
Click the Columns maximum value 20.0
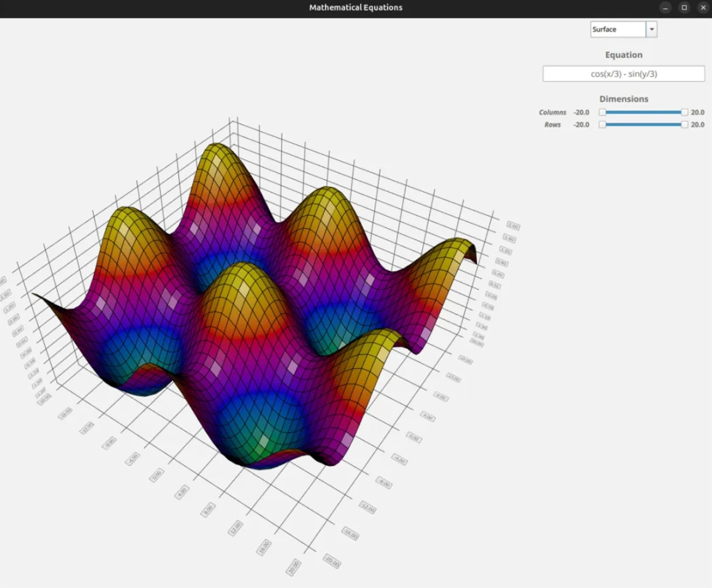[x=697, y=112]
